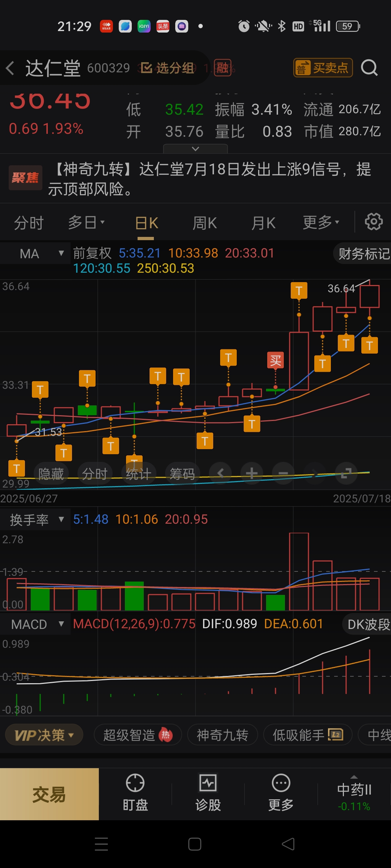
Task: Open the VIP决策 dropdown
Action: 44,735
